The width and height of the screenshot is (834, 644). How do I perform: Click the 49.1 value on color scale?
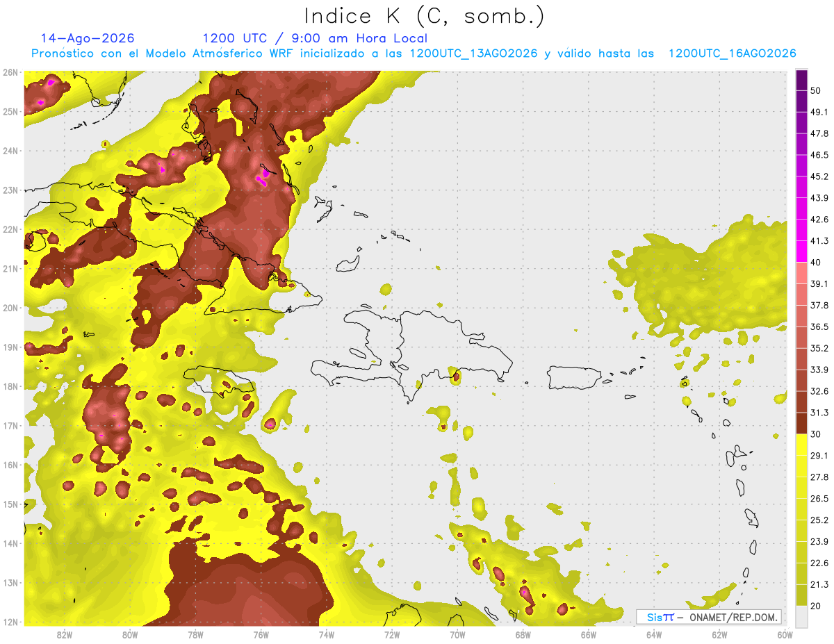tap(819, 112)
